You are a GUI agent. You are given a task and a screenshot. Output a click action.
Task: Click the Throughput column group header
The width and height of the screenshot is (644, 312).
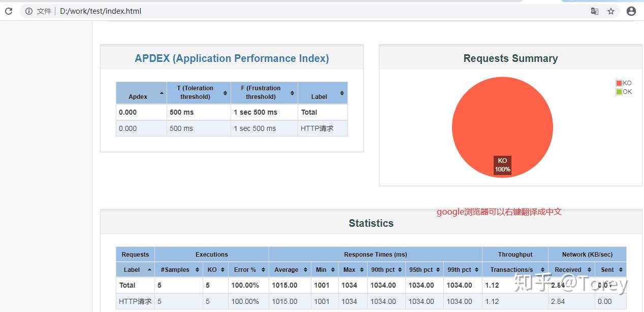coord(515,255)
